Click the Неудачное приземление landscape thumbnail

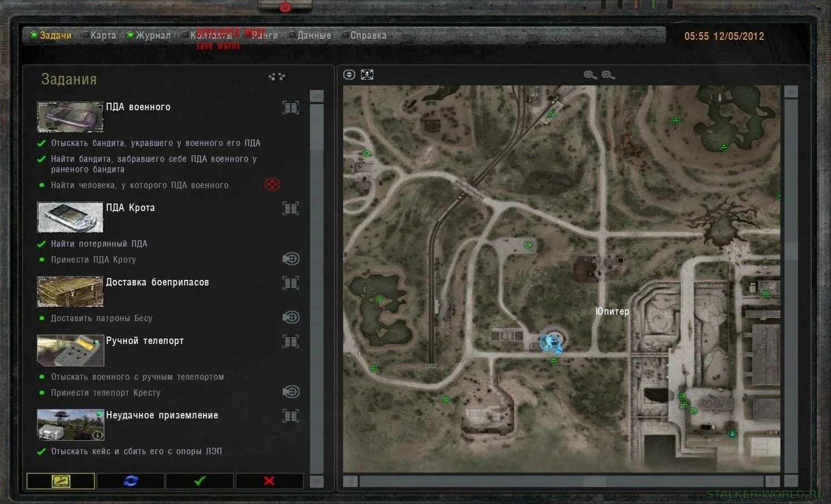[x=70, y=424]
